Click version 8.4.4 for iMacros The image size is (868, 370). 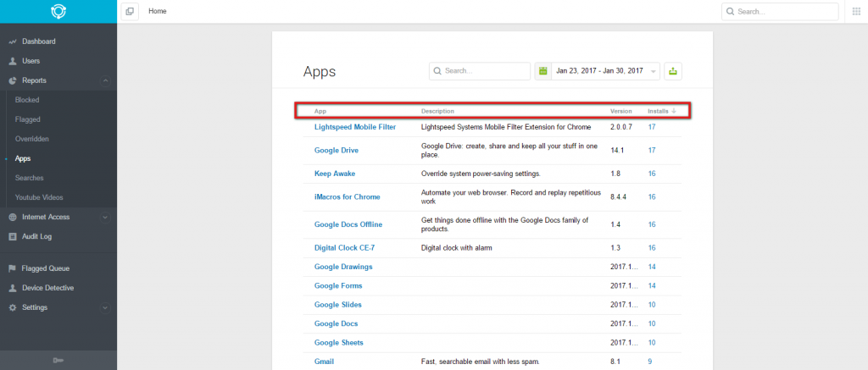(618, 197)
